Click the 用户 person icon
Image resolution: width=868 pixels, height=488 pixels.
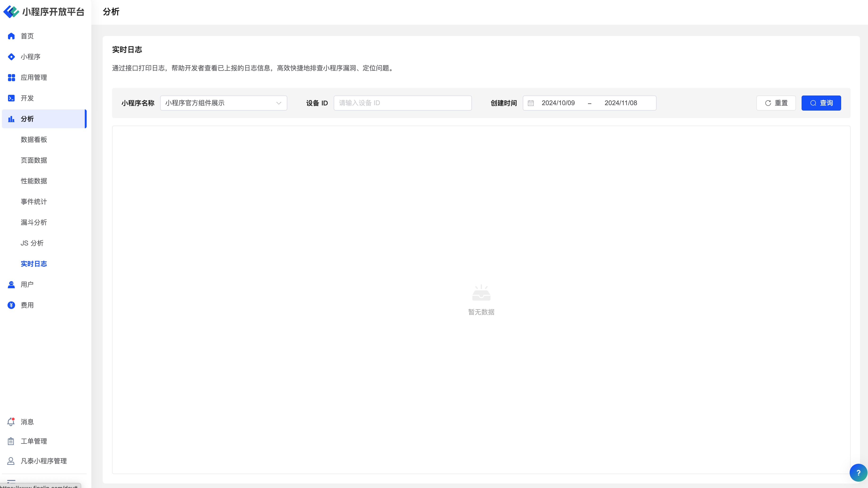[x=11, y=284]
